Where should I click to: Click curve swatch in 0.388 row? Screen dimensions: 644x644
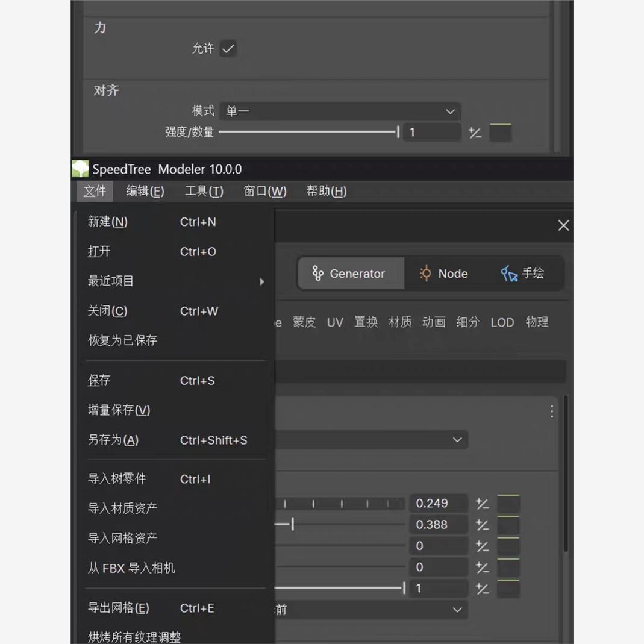508,525
